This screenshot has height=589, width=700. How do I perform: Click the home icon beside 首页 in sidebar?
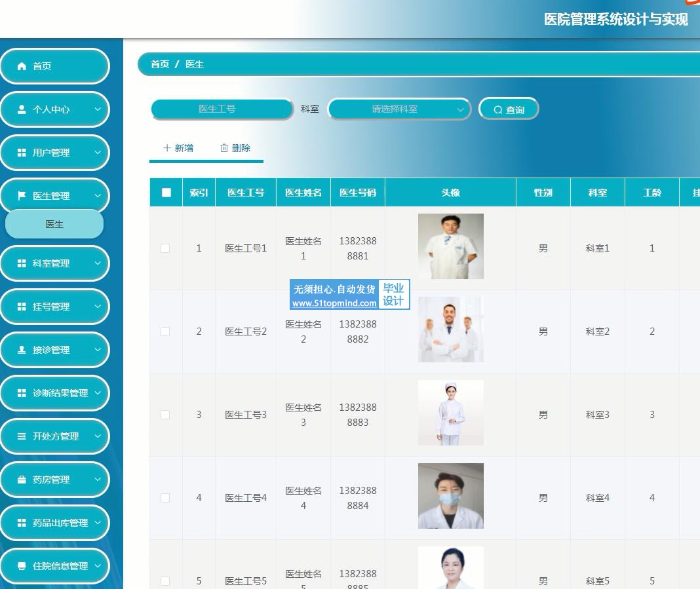tap(22, 66)
